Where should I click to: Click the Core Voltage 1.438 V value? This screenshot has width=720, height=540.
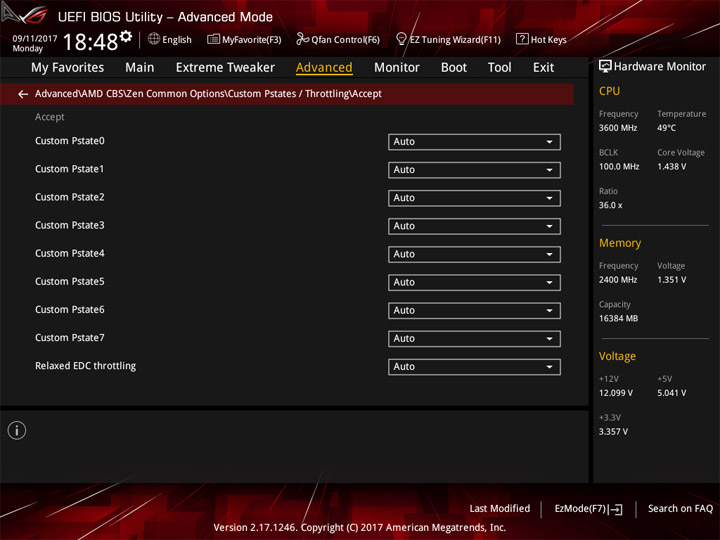coord(672,167)
